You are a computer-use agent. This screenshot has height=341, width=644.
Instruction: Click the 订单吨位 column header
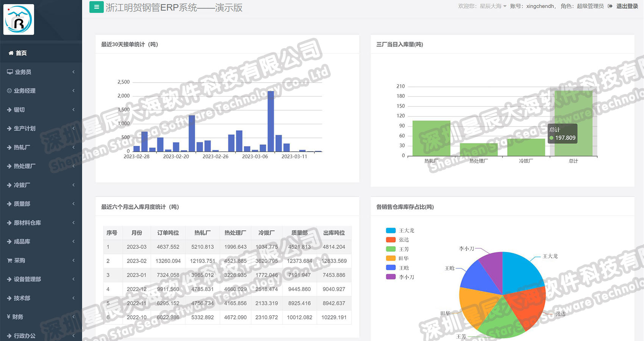coord(168,233)
